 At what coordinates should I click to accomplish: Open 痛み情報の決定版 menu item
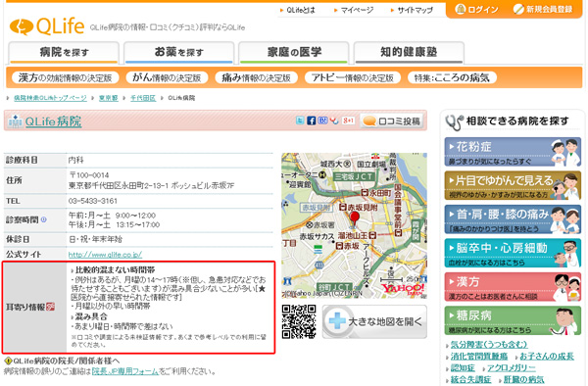point(257,77)
